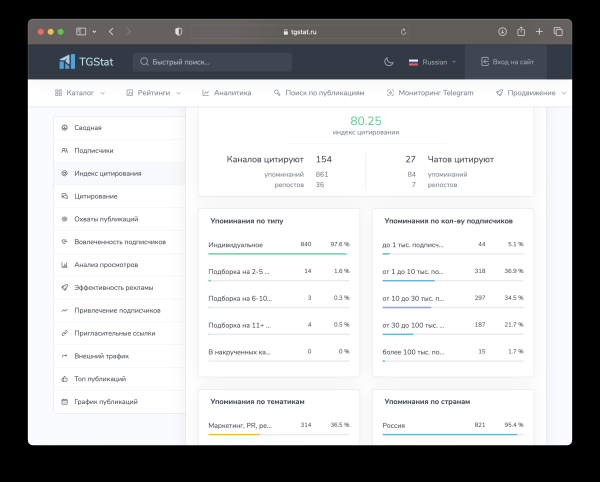The height and width of the screenshot is (482, 600).
Task: Click the Анализ просмотров chart icon
Action: (65, 265)
